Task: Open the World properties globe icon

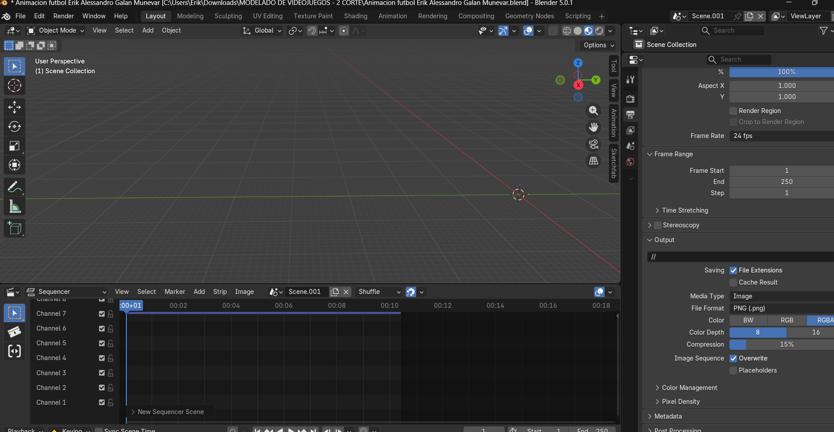Action: click(630, 162)
